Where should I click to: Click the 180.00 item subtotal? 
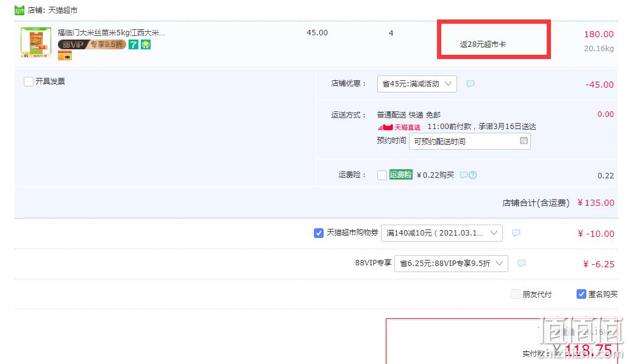tap(599, 35)
